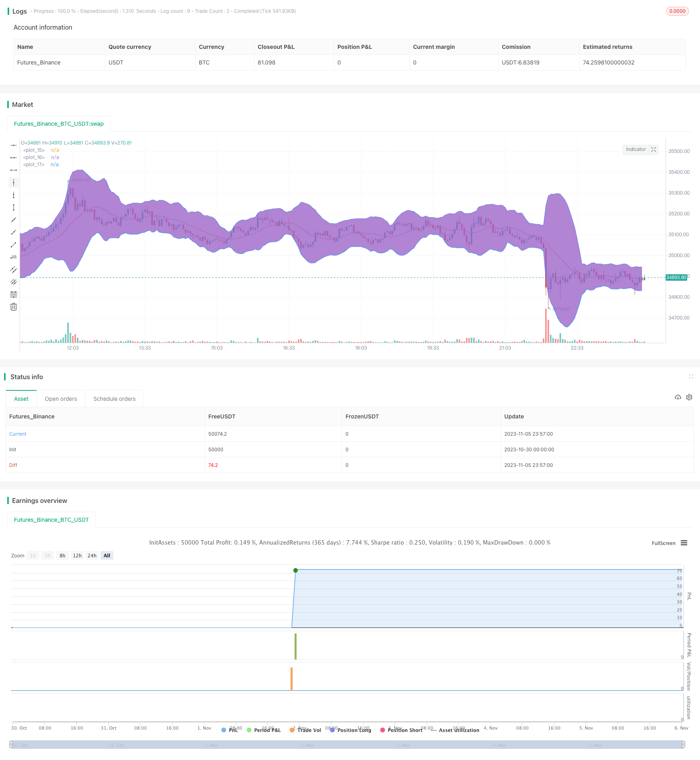This screenshot has height=760, width=700.
Task: Open the earnings chart hamburger menu
Action: [684, 543]
